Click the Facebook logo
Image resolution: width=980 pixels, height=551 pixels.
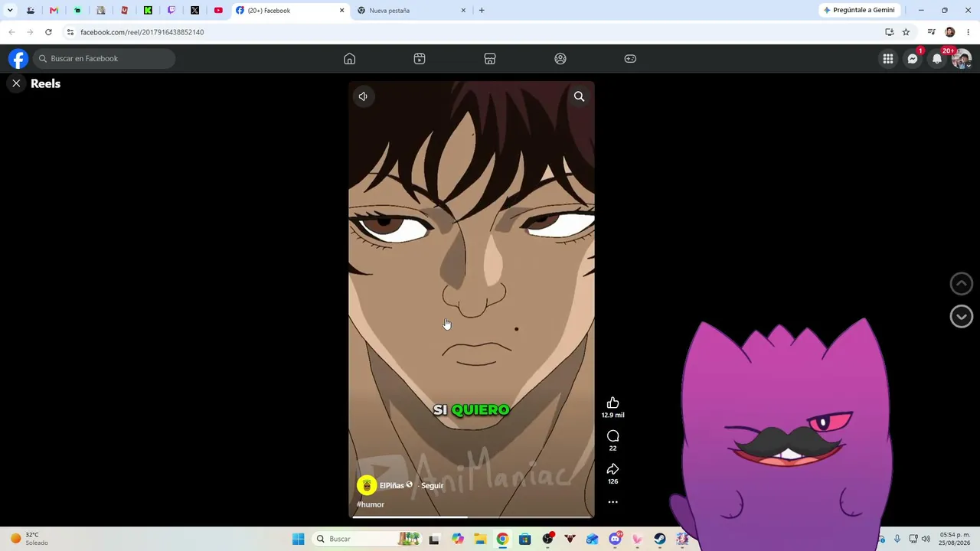point(18,59)
